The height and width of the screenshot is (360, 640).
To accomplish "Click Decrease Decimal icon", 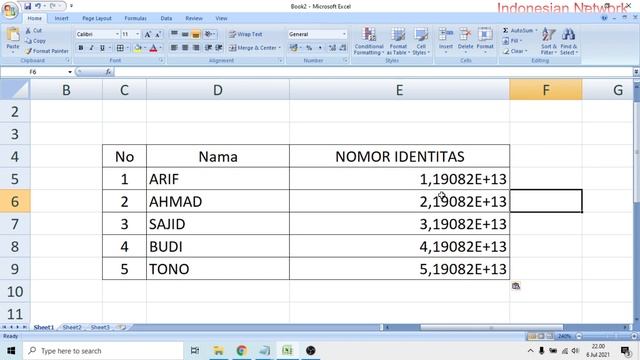I will pyautogui.click(x=343, y=48).
